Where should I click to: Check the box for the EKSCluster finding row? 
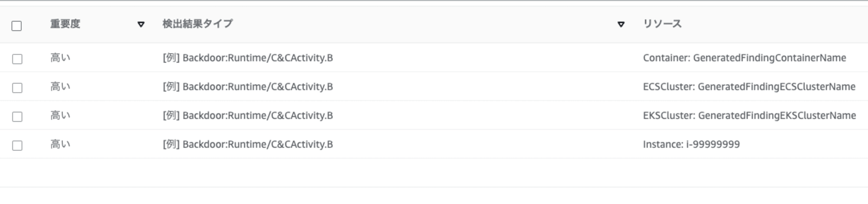[17, 117]
